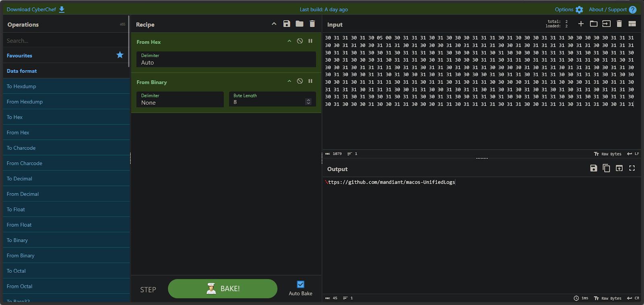The image size is (644, 305).
Task: Select From Octal operation
Action: [x=66, y=286]
